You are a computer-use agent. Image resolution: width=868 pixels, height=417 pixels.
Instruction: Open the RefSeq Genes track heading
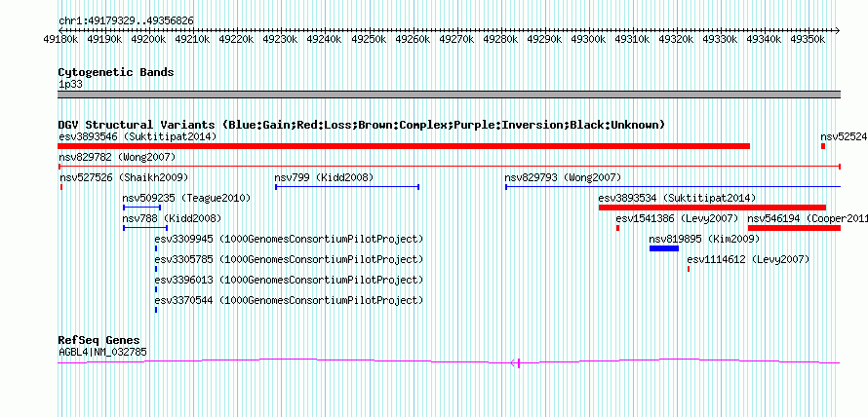99,340
